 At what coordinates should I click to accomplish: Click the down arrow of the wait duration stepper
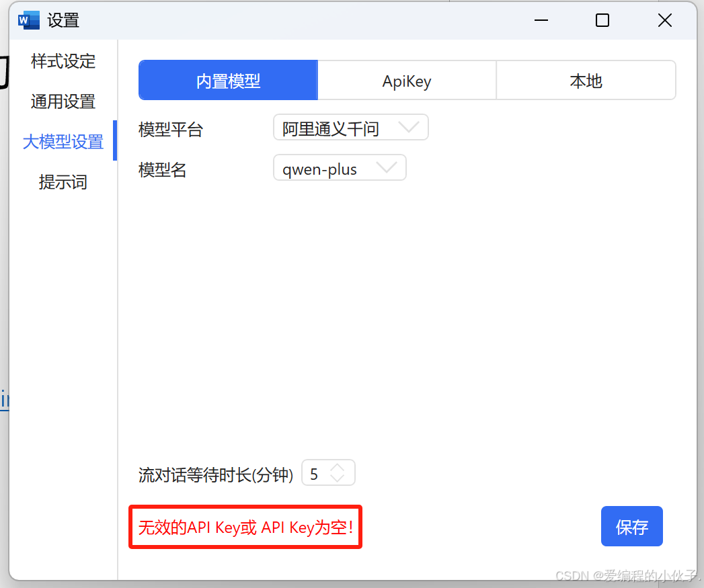click(338, 477)
